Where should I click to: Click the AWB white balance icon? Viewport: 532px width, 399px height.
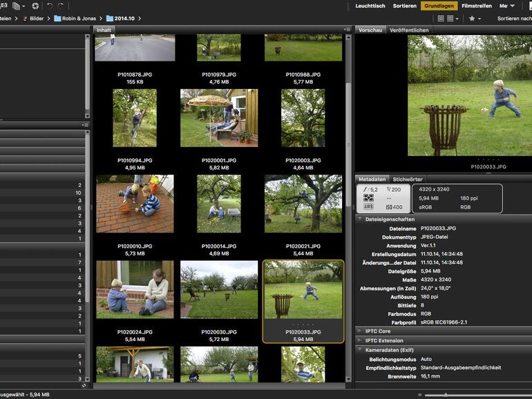click(x=368, y=206)
